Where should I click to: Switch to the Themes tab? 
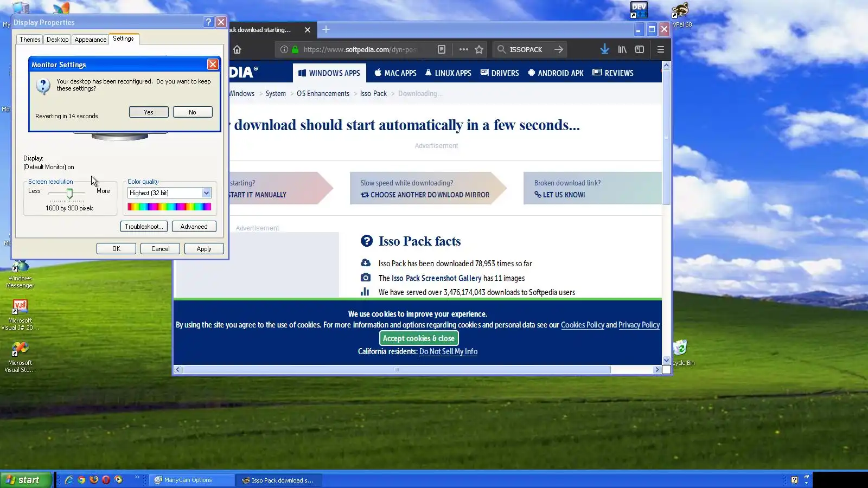click(30, 40)
